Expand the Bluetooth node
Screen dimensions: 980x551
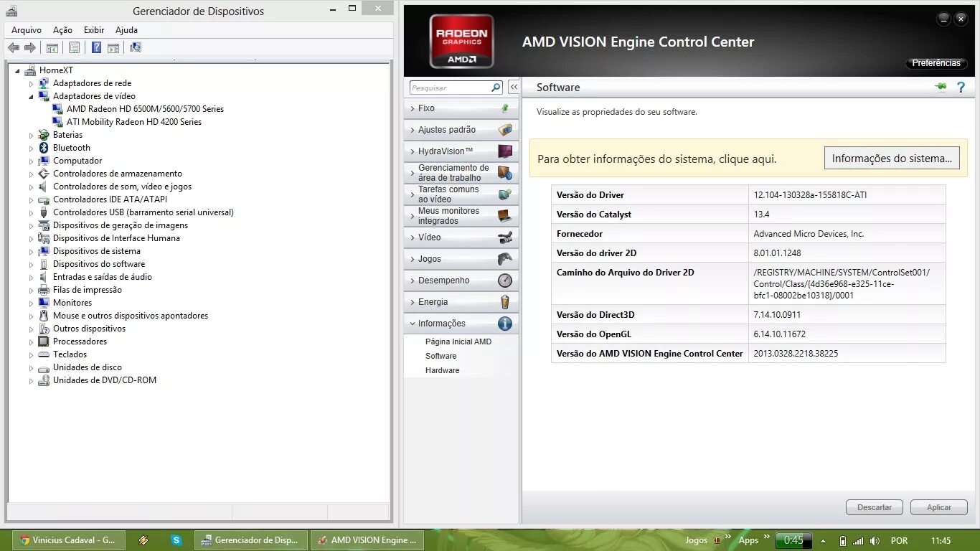[31, 149]
